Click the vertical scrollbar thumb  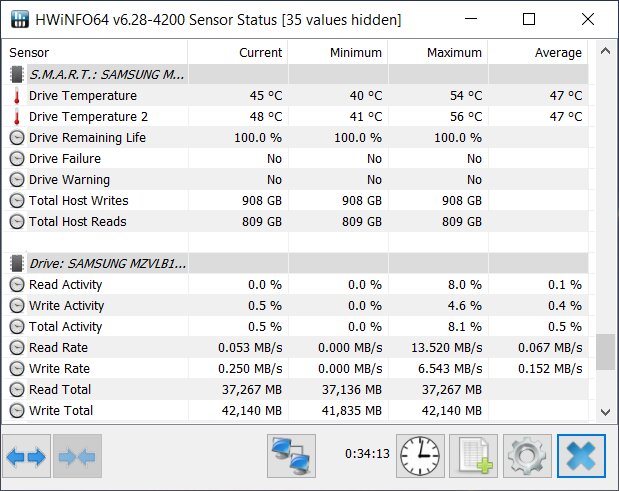pyautogui.click(x=605, y=352)
